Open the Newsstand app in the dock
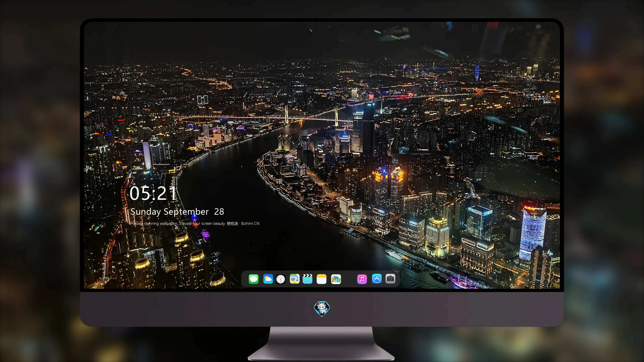This screenshot has width=644, height=362. (x=336, y=279)
